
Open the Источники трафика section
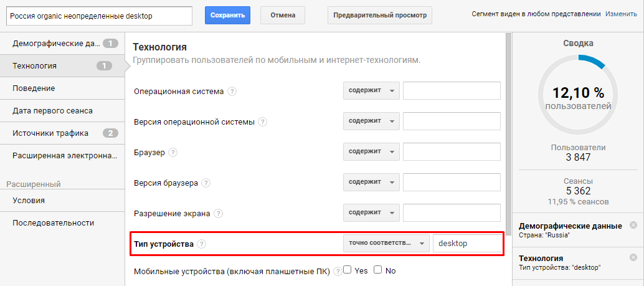point(62,133)
